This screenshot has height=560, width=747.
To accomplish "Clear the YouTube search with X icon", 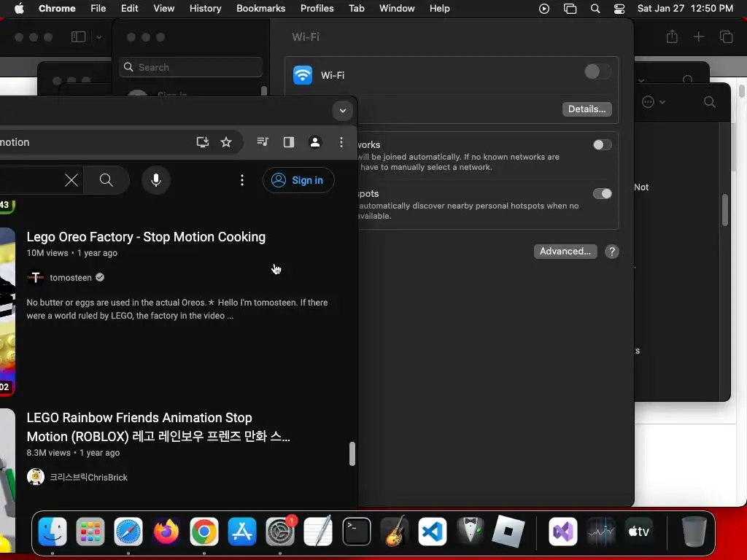I will click(71, 180).
